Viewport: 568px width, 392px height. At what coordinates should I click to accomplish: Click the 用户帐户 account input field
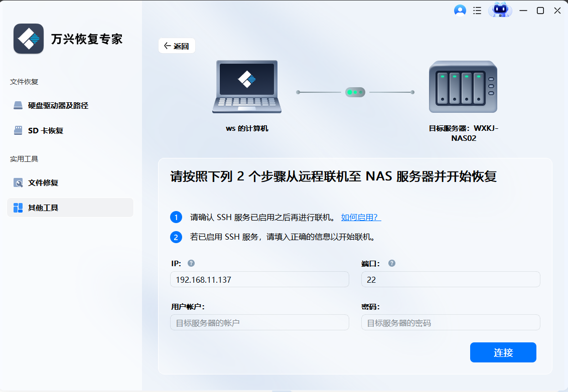[x=259, y=323]
